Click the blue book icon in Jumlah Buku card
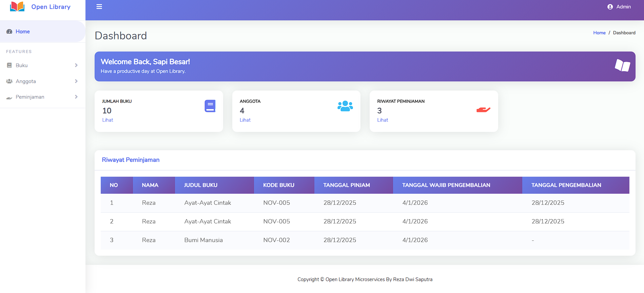The image size is (644, 293). tap(210, 106)
